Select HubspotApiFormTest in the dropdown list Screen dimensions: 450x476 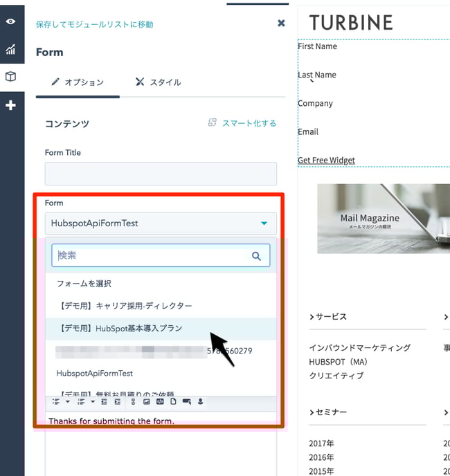point(161,374)
